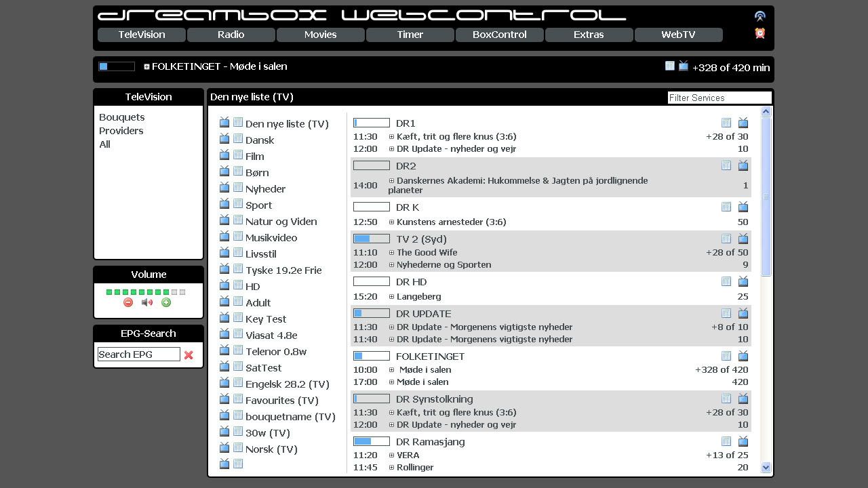The height and width of the screenshot is (488, 868).
Task: Expand Danskernes Akademi event details
Action: 391,181
